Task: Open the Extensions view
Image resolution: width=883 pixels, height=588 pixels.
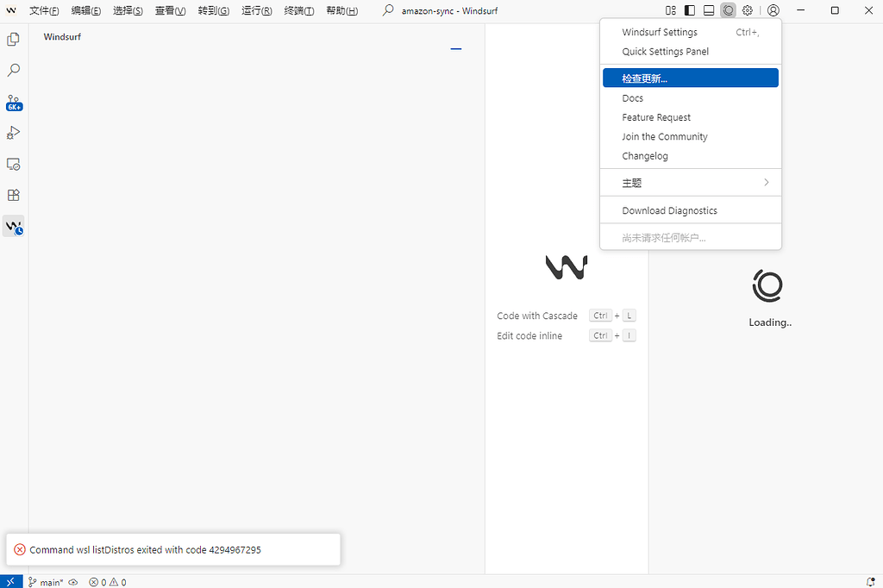Action: click(14, 195)
